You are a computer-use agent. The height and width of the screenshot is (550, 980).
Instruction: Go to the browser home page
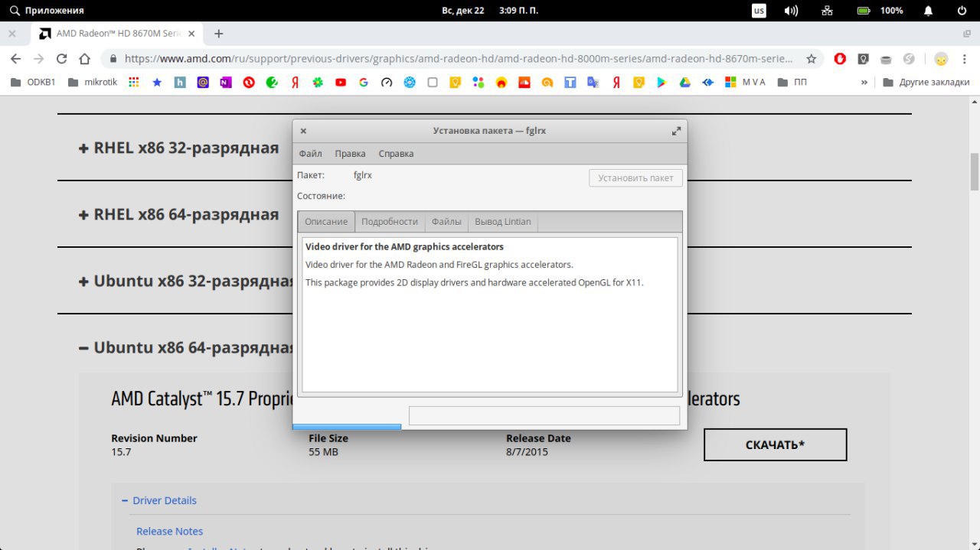(85, 58)
